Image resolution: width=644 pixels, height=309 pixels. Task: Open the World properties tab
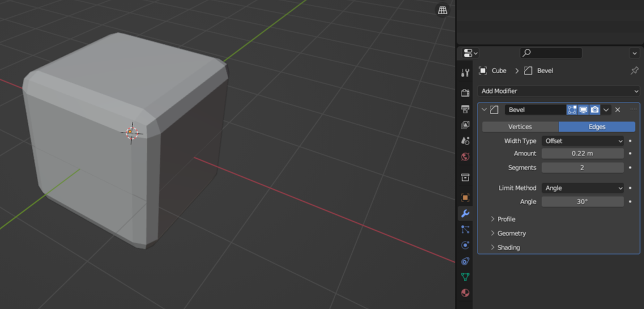pyautogui.click(x=465, y=157)
